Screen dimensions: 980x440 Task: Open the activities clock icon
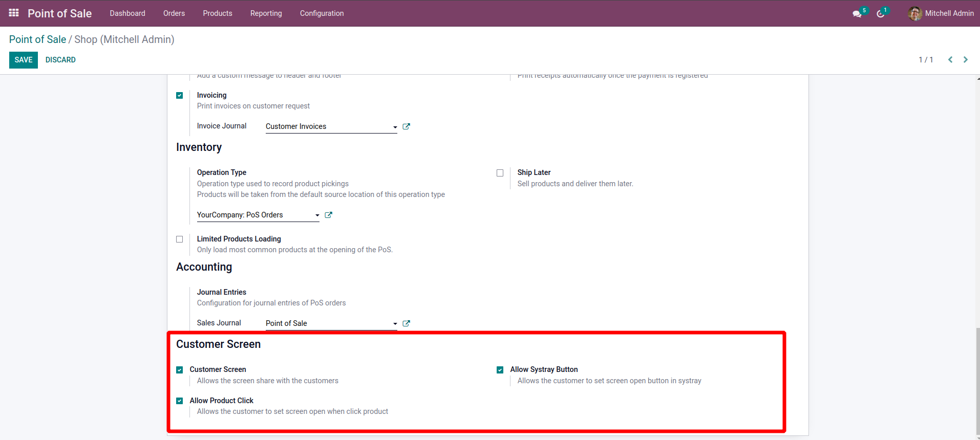click(880, 14)
